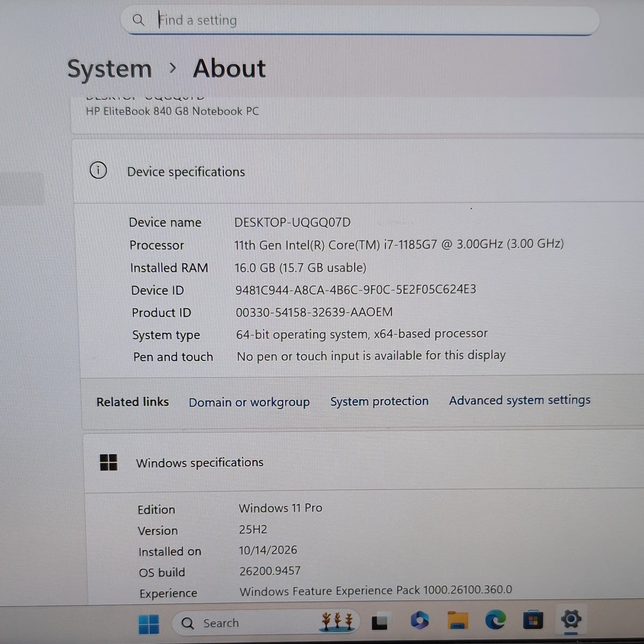Image resolution: width=644 pixels, height=644 pixels.
Task: Collapse the Windows specifications section header
Action: pyautogui.click(x=364, y=462)
